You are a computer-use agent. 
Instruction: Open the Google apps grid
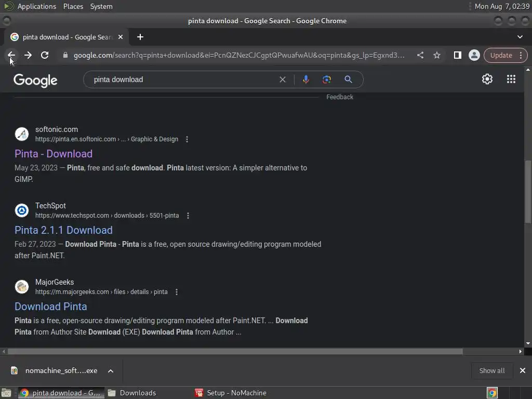[511, 79]
